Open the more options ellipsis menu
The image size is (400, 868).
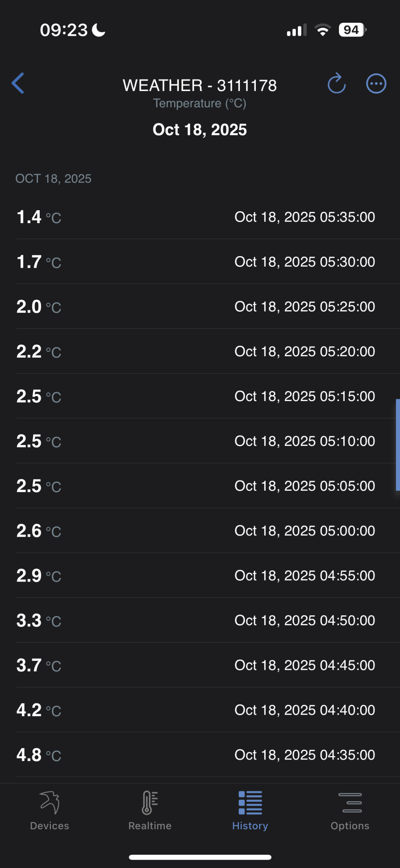point(376,84)
